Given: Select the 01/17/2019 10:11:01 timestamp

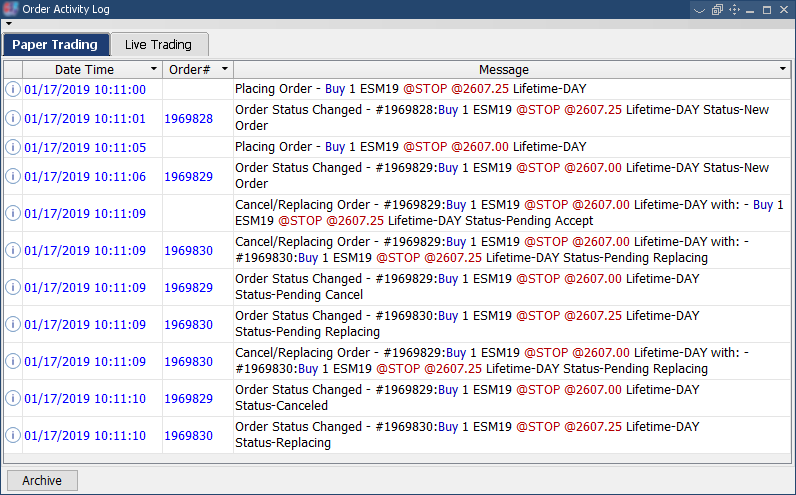Looking at the screenshot, I should (85, 118).
